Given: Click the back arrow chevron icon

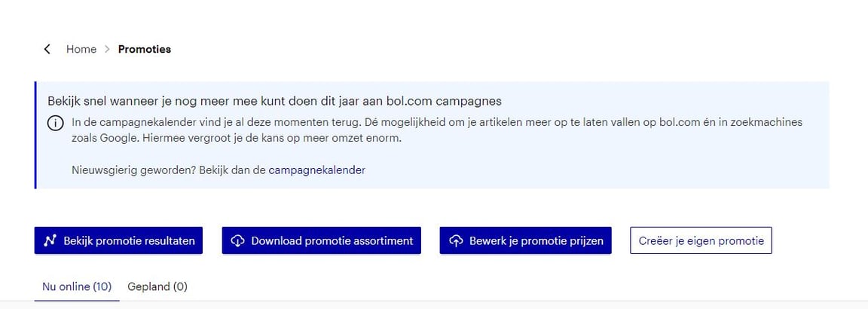Looking at the screenshot, I should 47,49.
